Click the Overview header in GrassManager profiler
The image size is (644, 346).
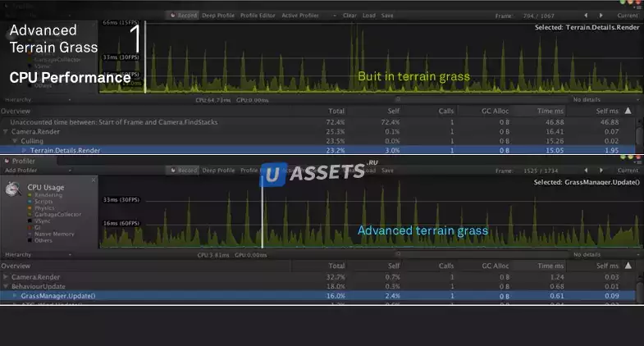point(16,266)
